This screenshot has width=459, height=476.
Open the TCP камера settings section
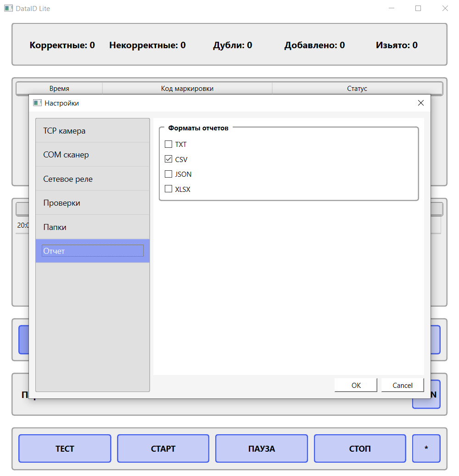point(92,130)
